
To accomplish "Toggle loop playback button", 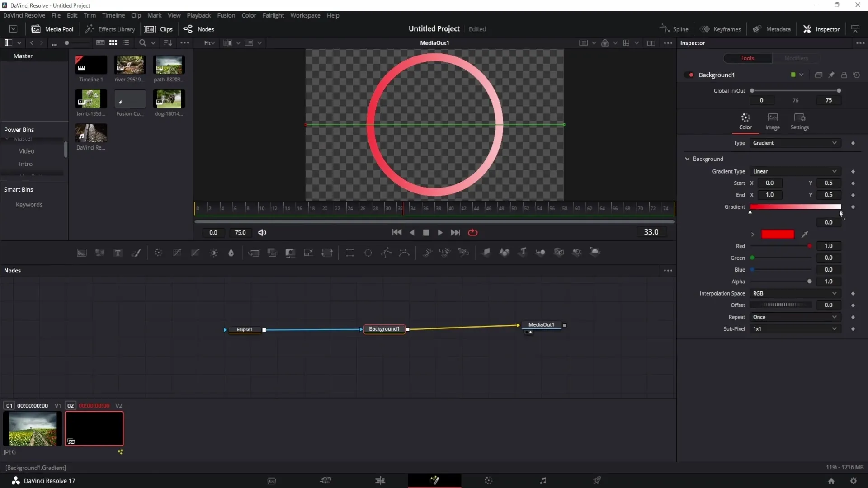I will pyautogui.click(x=473, y=232).
